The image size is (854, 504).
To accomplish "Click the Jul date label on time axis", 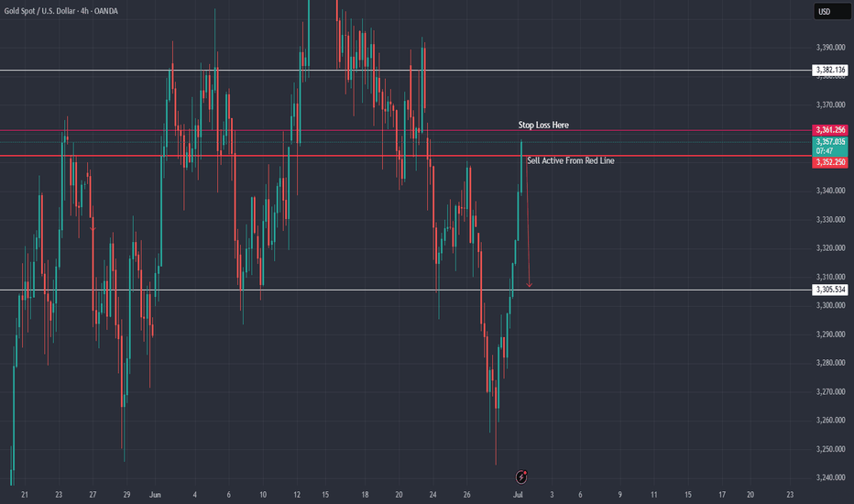I will point(518,495).
